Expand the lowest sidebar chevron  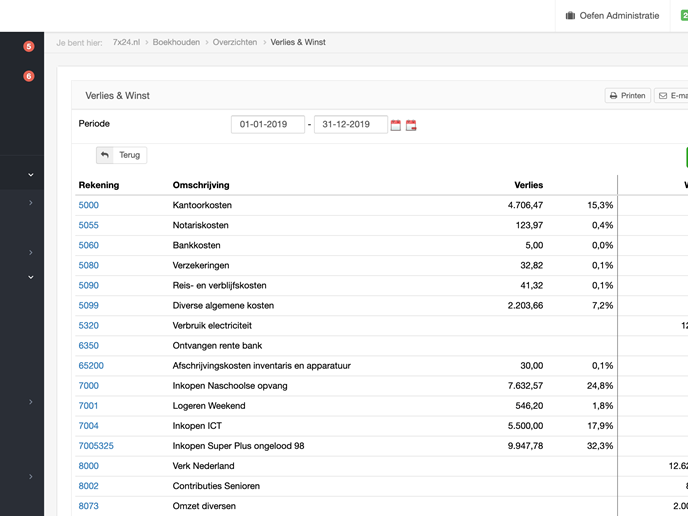click(31, 477)
